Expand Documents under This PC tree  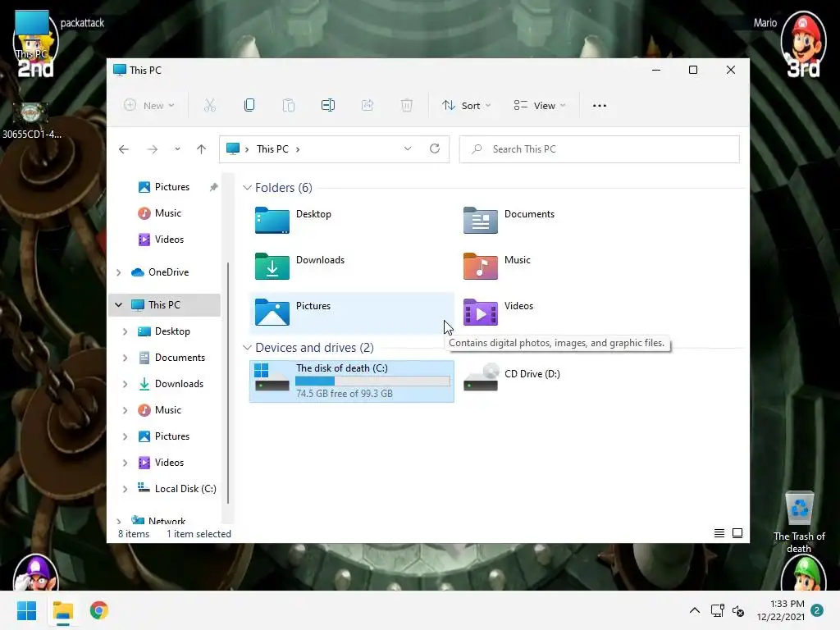pos(126,358)
